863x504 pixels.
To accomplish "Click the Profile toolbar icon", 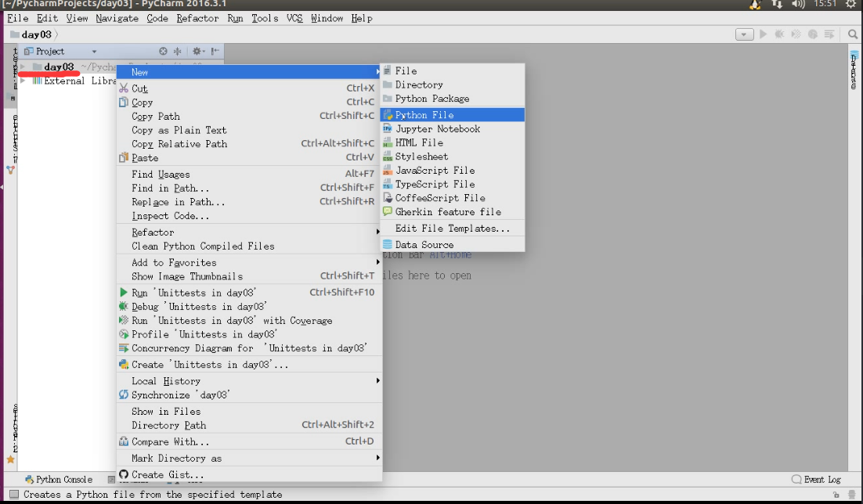I will tap(812, 34).
